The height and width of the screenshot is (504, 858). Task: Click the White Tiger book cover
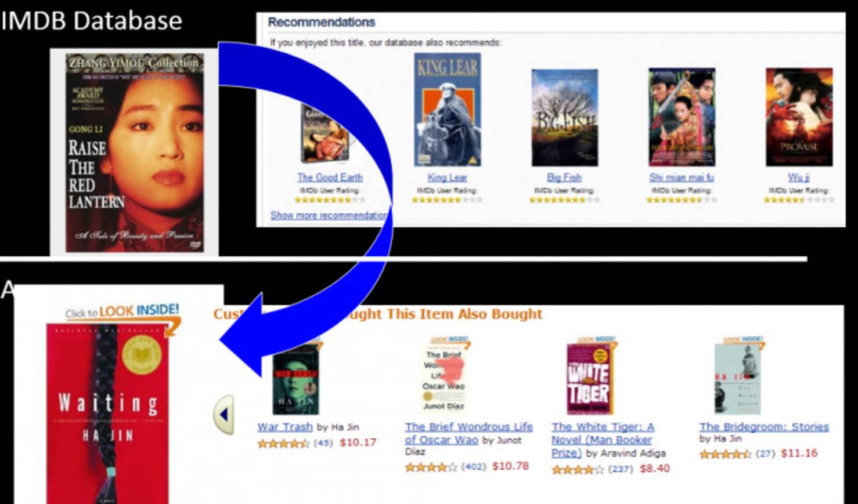point(590,379)
